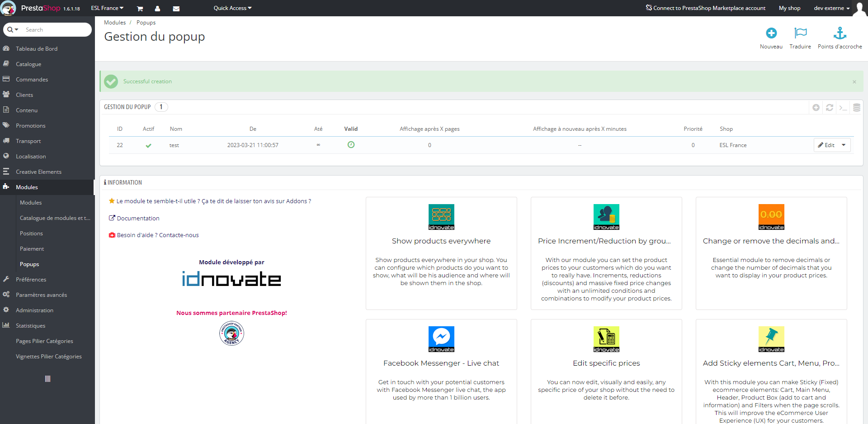The image size is (868, 424).
Task: Click the ESL France shop cell
Action: (x=733, y=145)
